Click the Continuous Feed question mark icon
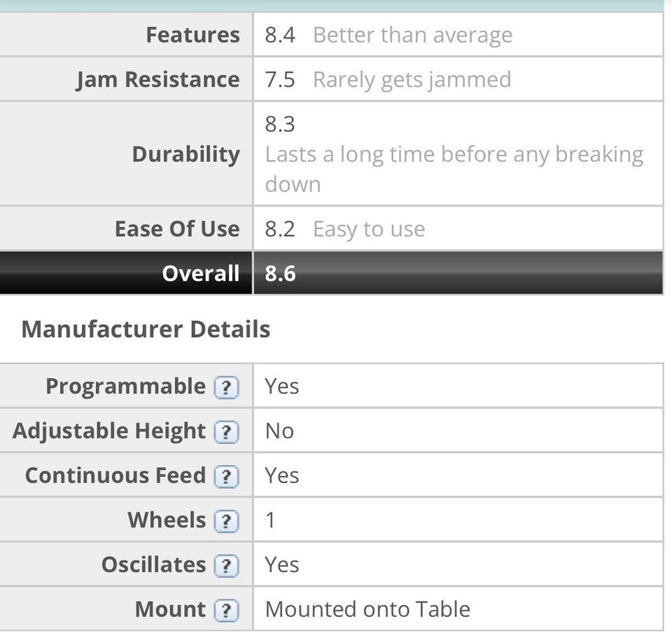 point(226,477)
